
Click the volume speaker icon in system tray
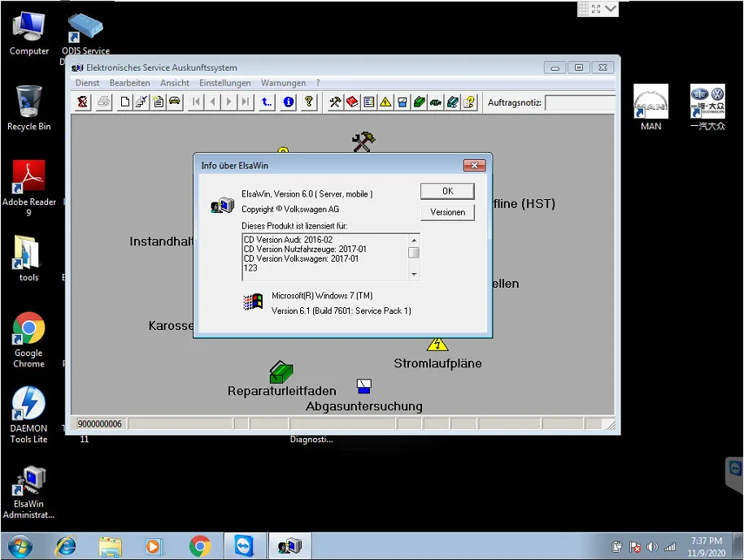pos(652,547)
